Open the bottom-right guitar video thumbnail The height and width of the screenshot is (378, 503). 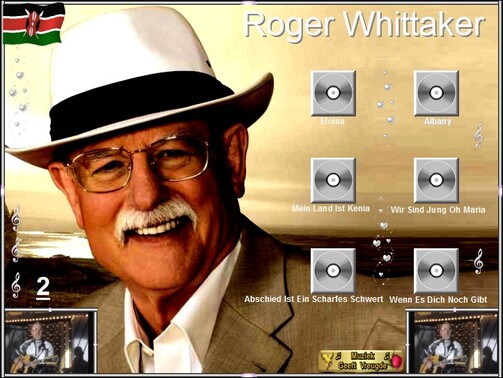[453, 343]
